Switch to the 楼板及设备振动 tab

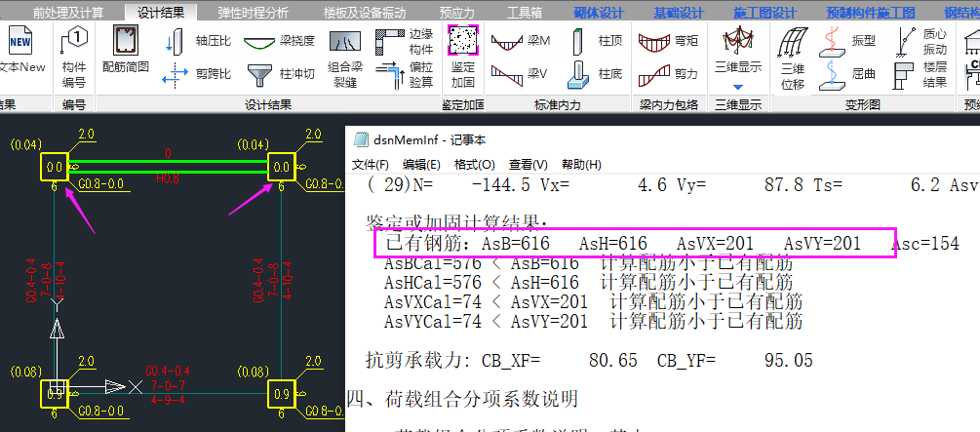[365, 13]
